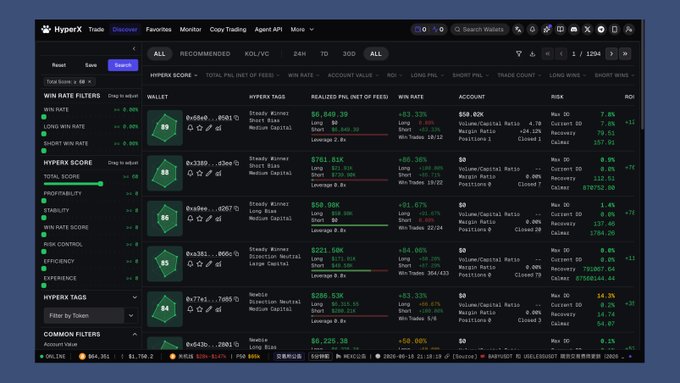
Task: Open notifications bell in top header
Action: point(532,29)
